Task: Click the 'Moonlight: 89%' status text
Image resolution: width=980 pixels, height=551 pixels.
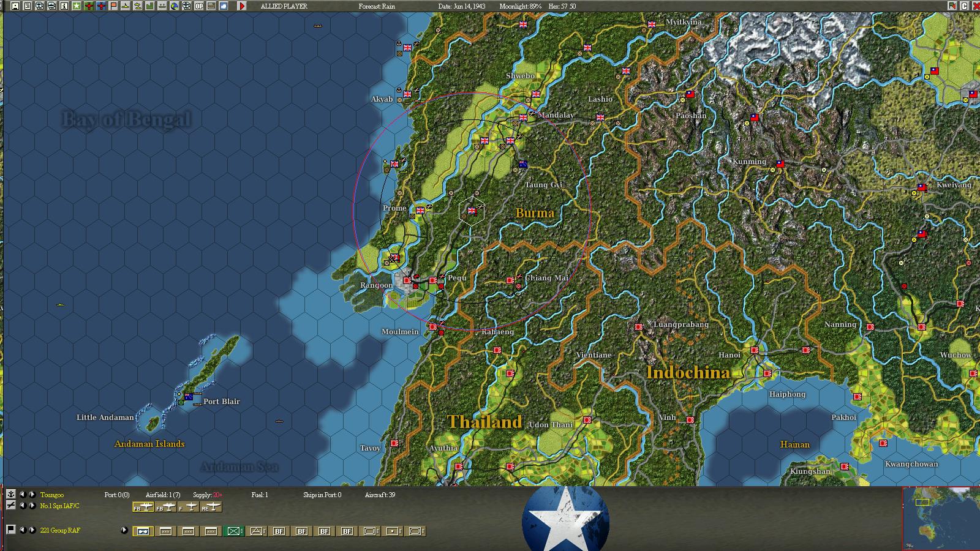Action: tap(520, 6)
